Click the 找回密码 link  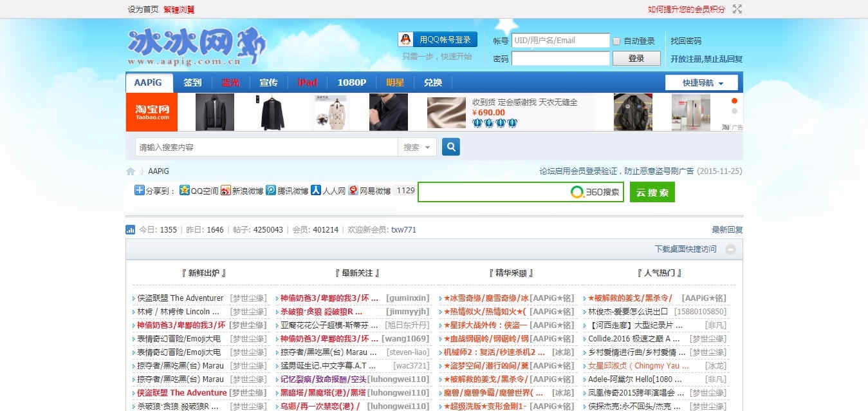686,41
